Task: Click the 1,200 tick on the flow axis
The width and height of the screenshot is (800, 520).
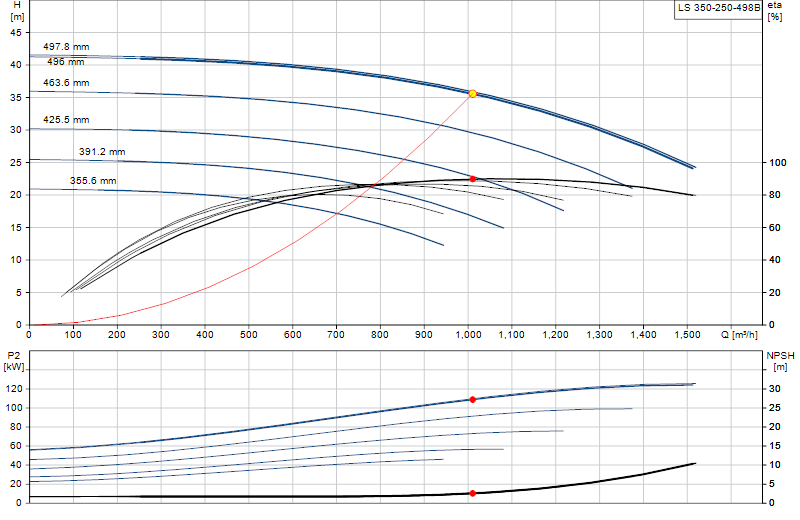Action: pos(556,335)
